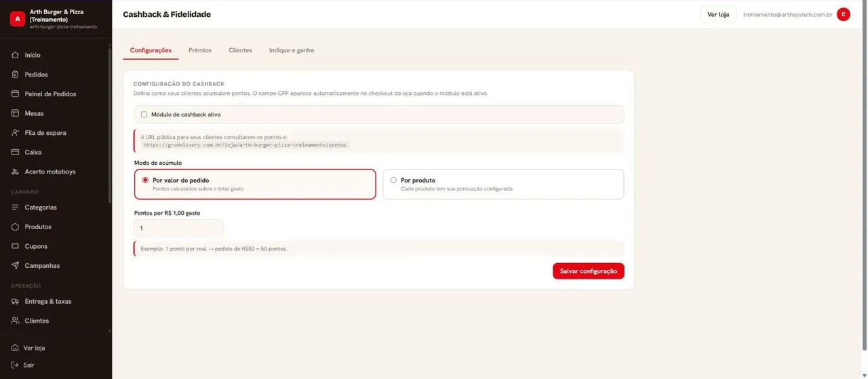Click the Por valor do pedido card
The image size is (868, 379).
(x=255, y=184)
